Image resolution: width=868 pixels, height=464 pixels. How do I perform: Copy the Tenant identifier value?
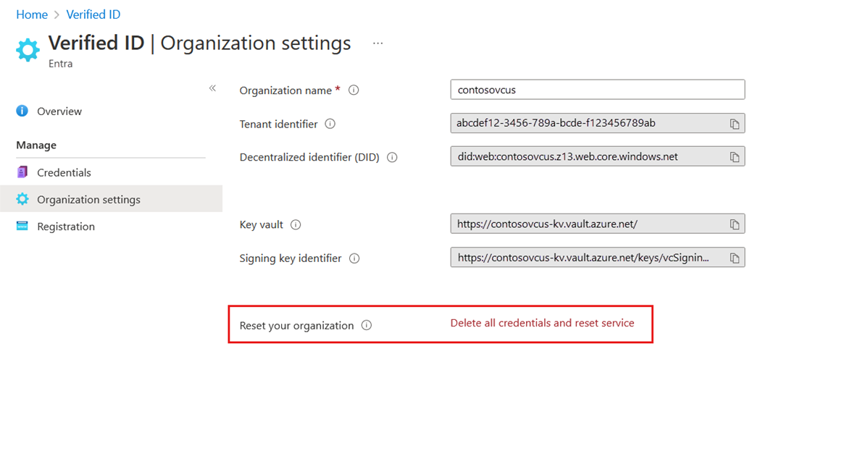pos(735,124)
